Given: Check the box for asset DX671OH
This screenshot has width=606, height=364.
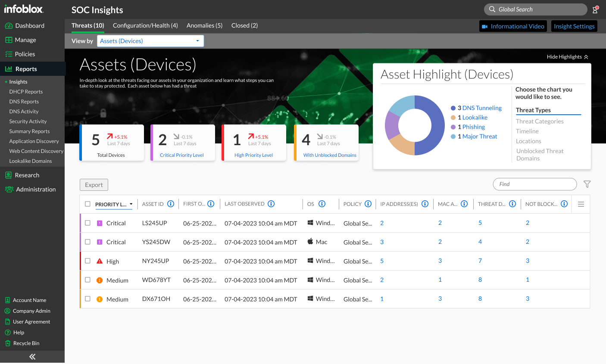Looking at the screenshot, I should click(87, 299).
